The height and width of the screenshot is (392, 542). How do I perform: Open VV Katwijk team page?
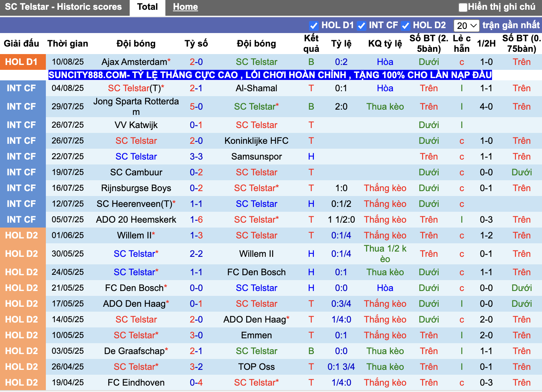[x=136, y=125]
